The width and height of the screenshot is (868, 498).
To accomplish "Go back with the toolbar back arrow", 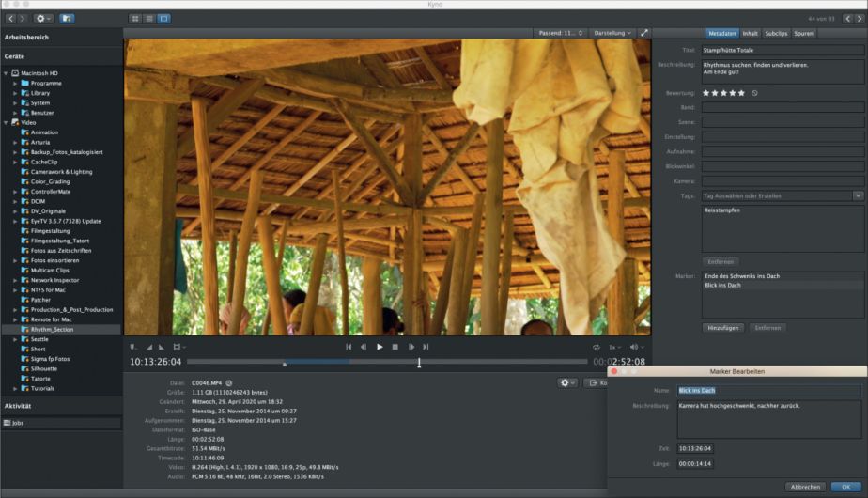I will pyautogui.click(x=10, y=19).
